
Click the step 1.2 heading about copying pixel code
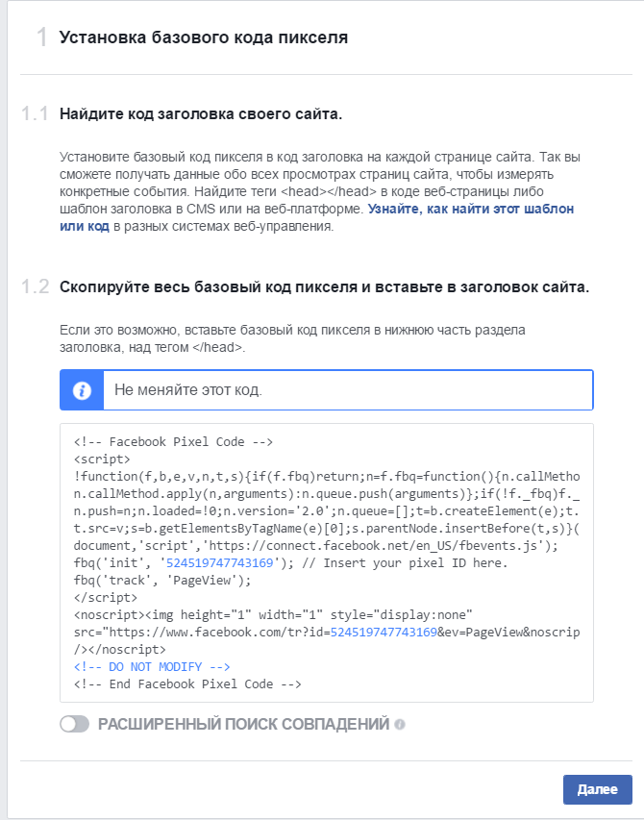coord(324,287)
